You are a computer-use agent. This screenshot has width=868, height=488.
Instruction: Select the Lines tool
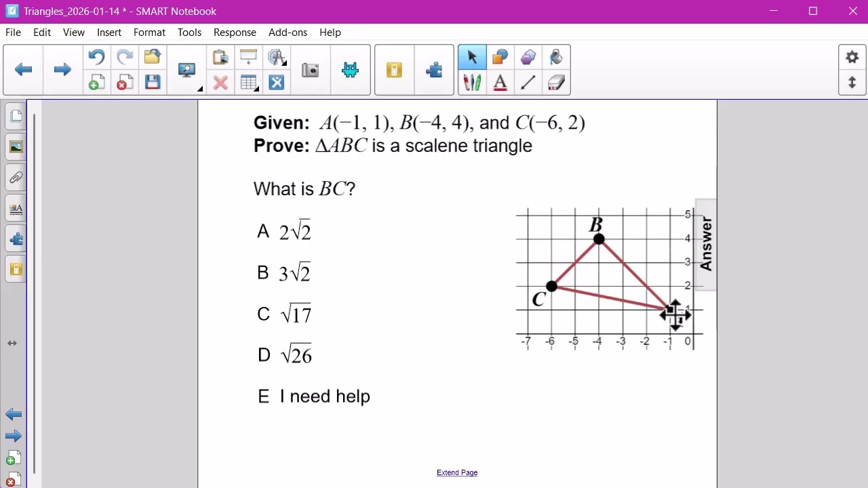coord(528,83)
